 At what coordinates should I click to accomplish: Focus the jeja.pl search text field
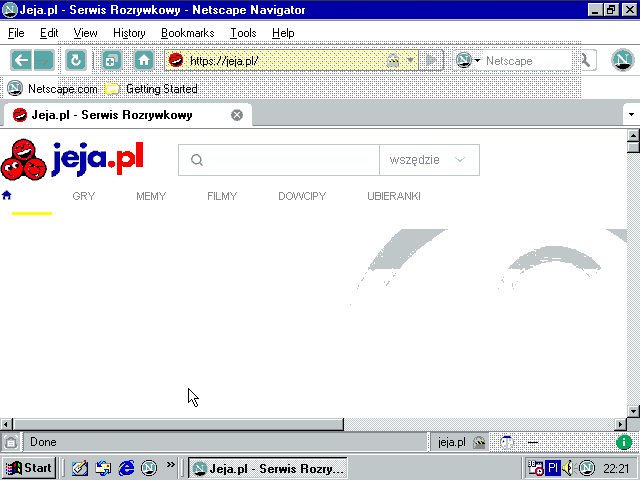[x=279, y=160]
